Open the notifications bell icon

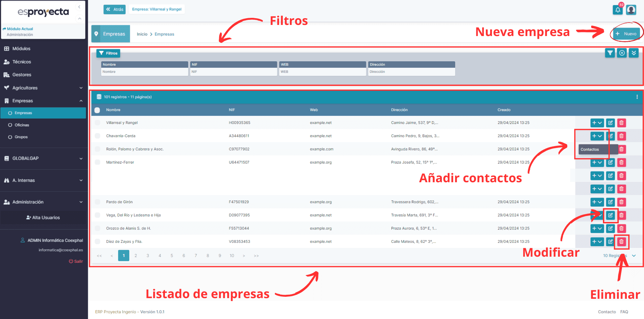pyautogui.click(x=617, y=10)
